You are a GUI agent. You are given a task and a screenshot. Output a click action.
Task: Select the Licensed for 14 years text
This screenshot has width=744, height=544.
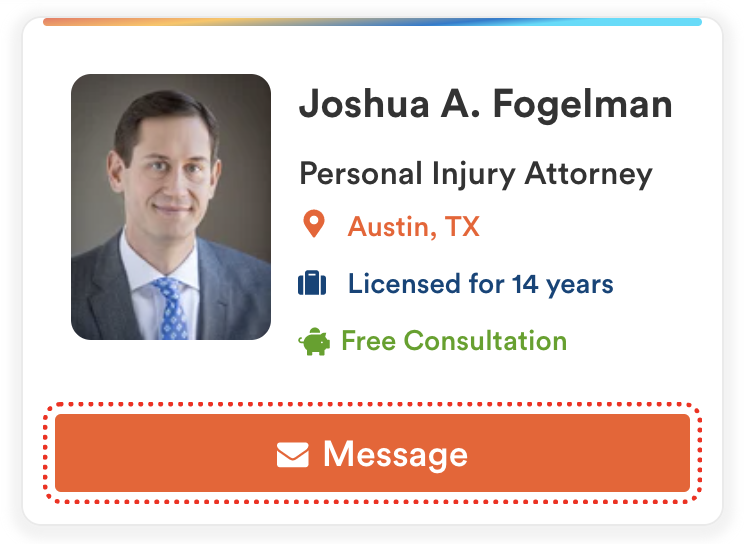pos(481,284)
